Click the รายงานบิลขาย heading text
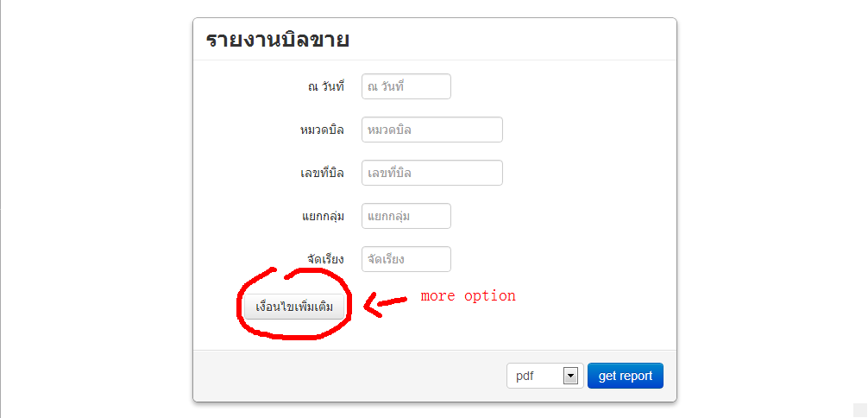 277,41
